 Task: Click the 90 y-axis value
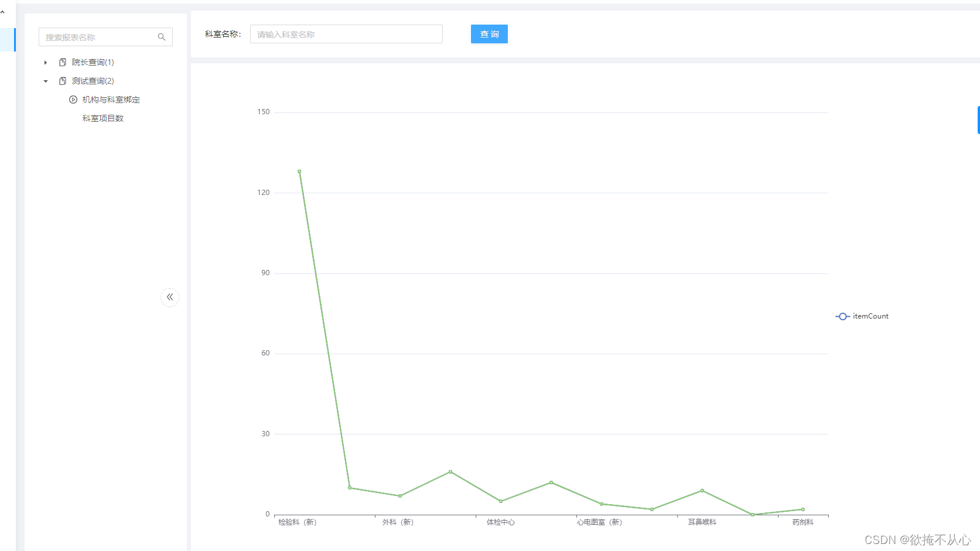[x=266, y=273]
